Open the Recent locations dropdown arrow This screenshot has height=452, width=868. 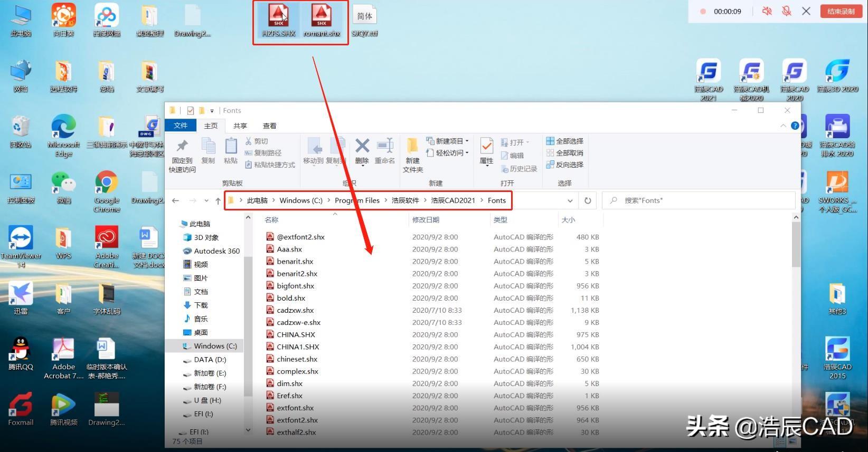(x=206, y=200)
